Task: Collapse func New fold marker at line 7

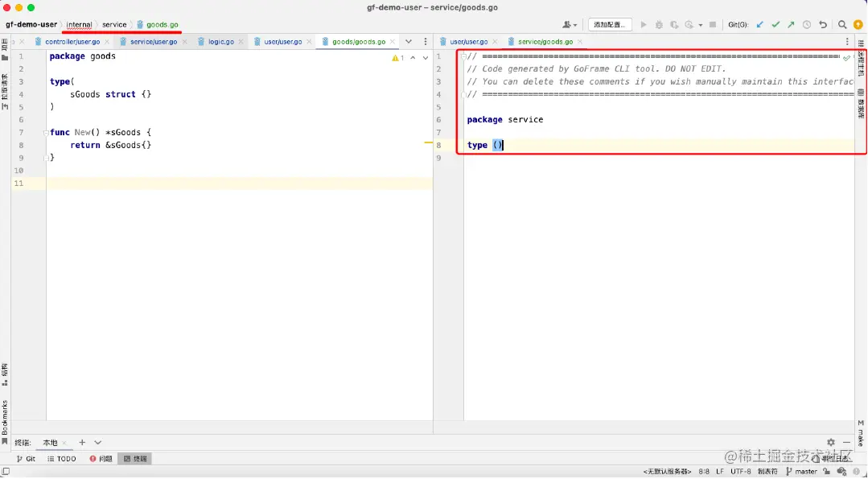Action: 46,133
